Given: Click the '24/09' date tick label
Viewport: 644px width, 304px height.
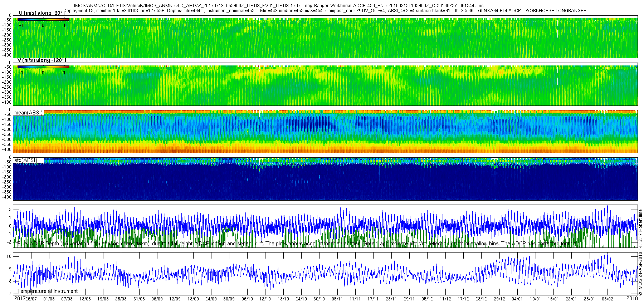Looking at the screenshot, I should 211,299.
